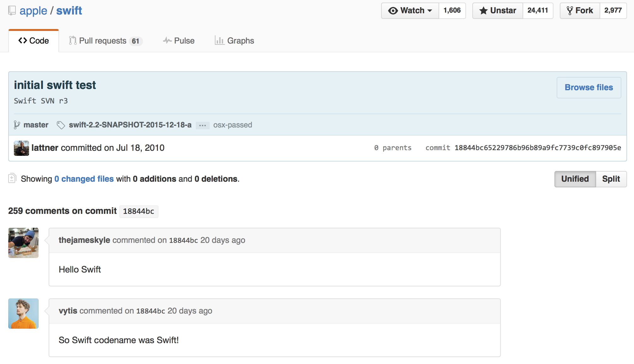Click the 'Swift SVN r3' description
This screenshot has height=364, width=634.
pyautogui.click(x=41, y=101)
